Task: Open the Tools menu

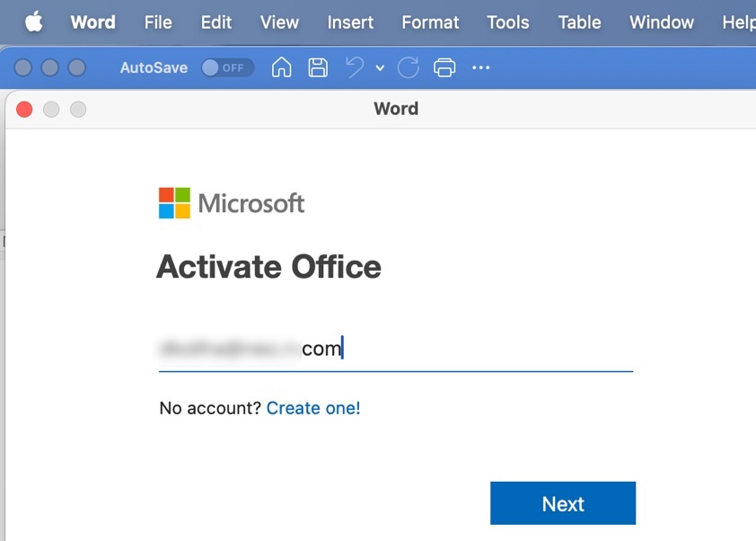Action: 508,22
